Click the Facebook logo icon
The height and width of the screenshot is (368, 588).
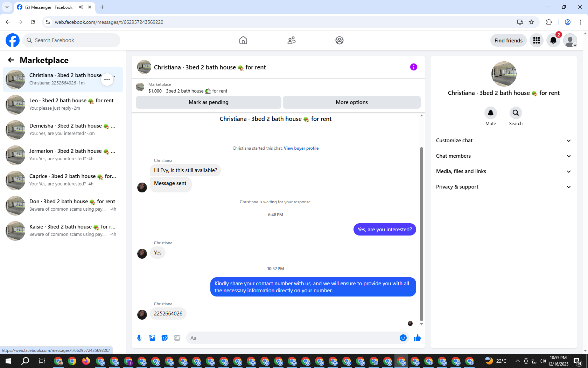(13, 40)
